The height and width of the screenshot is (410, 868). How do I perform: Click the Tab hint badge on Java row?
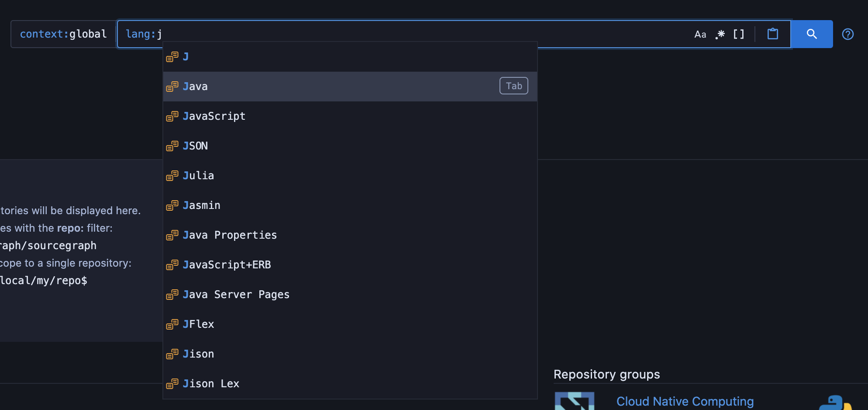tap(514, 86)
